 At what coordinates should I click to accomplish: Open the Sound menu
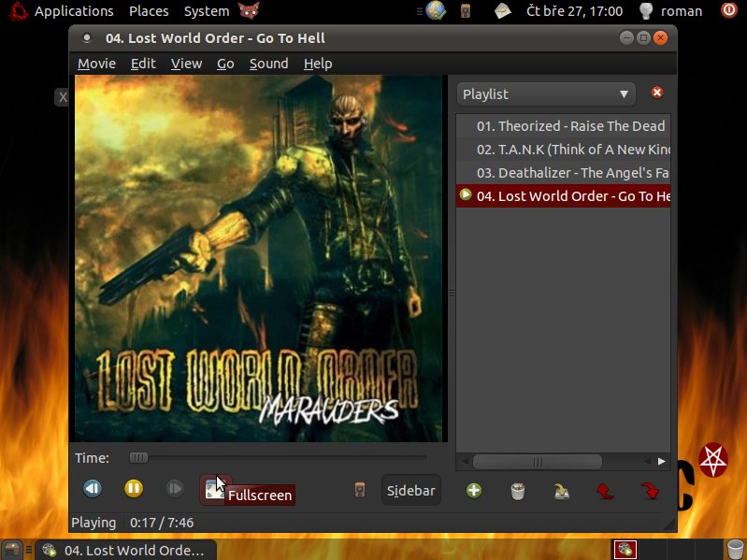click(268, 64)
